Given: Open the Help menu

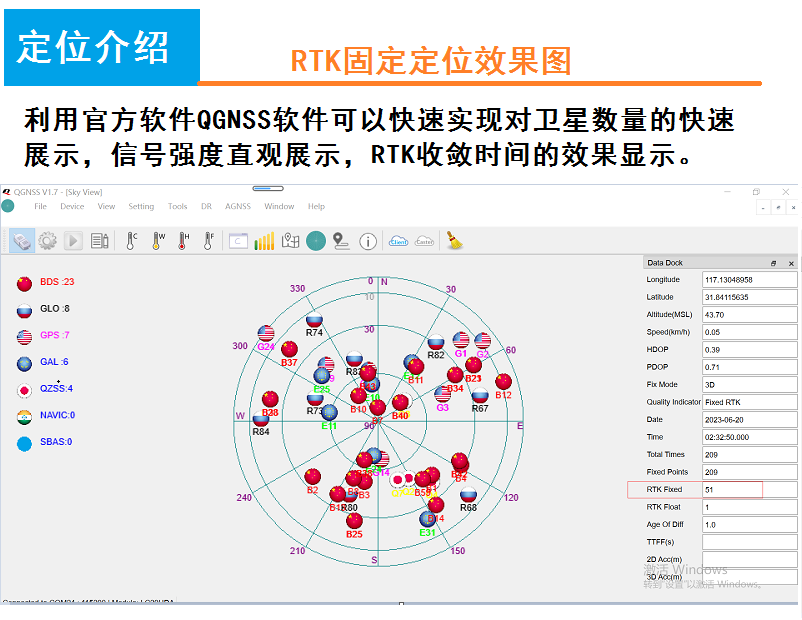Looking at the screenshot, I should tap(316, 206).
